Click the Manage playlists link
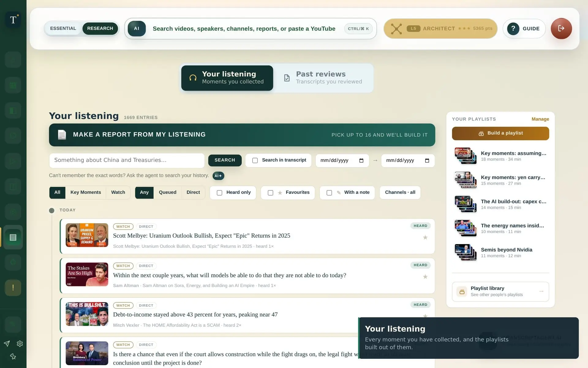 pos(540,119)
